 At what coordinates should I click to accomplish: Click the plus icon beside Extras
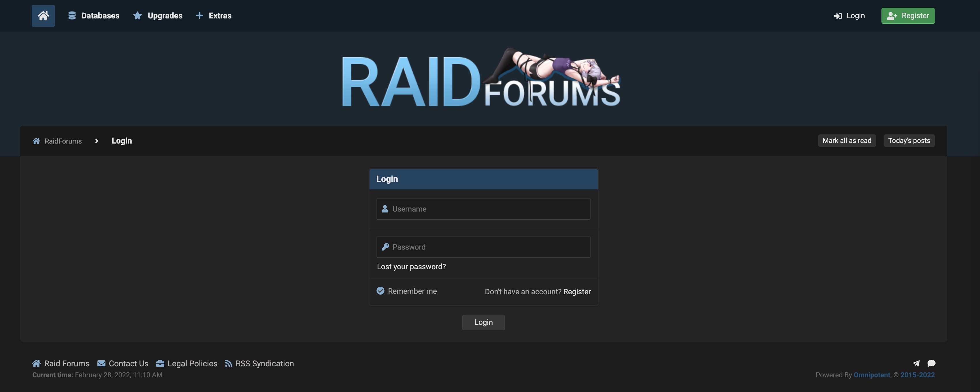pyautogui.click(x=199, y=16)
